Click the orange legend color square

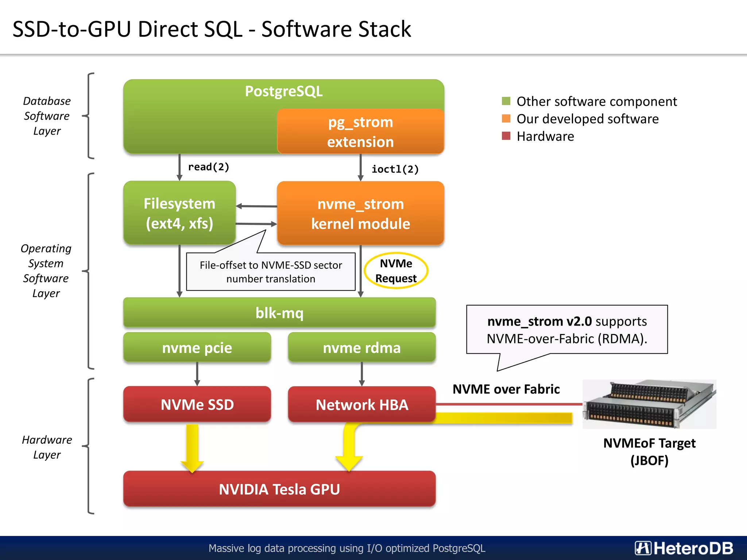[506, 118]
